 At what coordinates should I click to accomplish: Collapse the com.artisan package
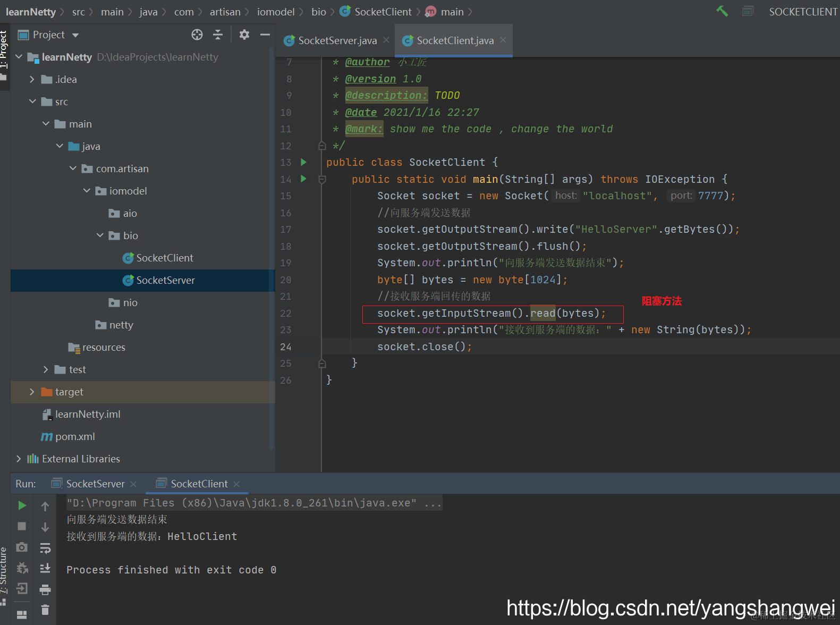tap(73, 168)
